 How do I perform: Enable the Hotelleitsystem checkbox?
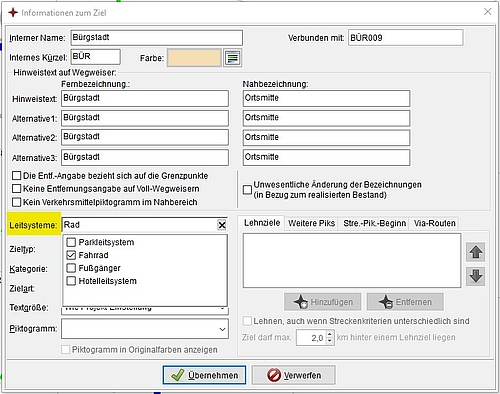(x=71, y=281)
